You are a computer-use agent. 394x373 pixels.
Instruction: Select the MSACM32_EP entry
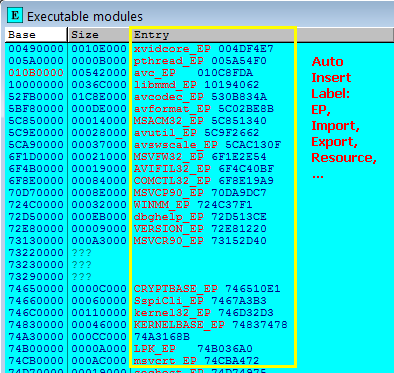(x=200, y=121)
